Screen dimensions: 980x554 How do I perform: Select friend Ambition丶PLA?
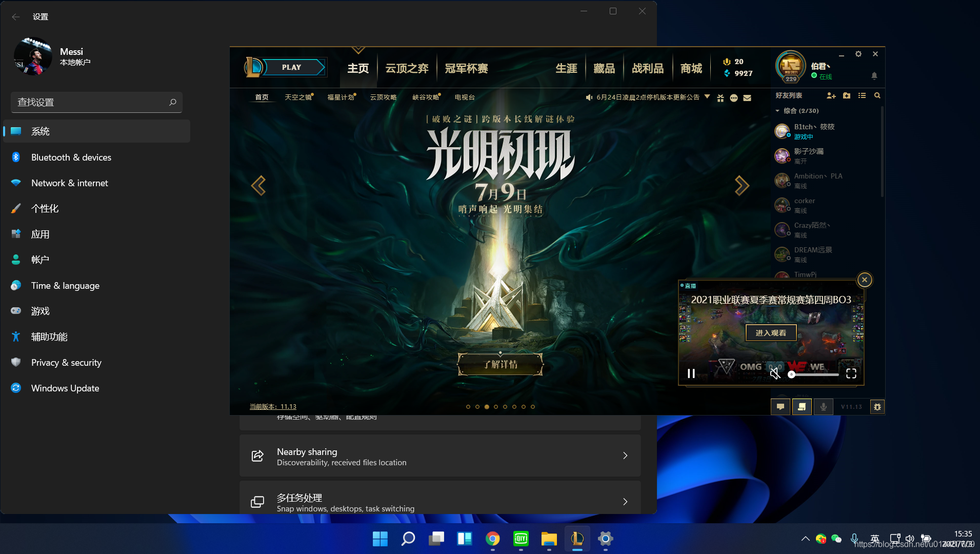(825, 180)
